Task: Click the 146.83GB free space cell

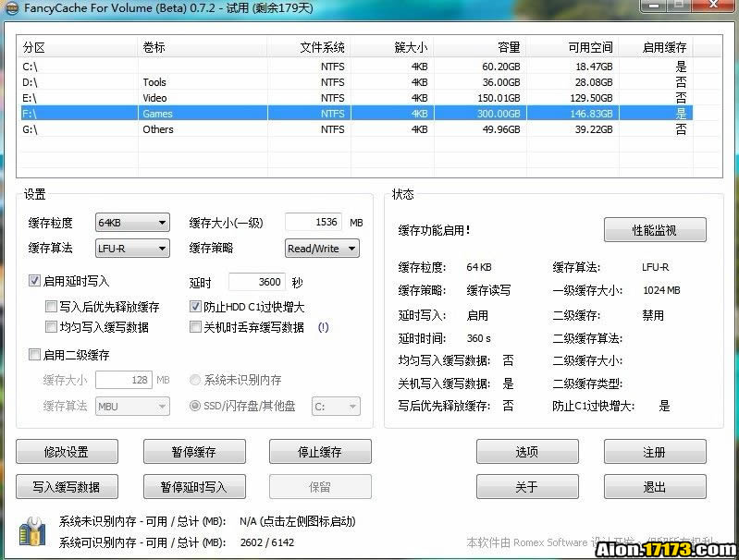Action: click(x=591, y=113)
